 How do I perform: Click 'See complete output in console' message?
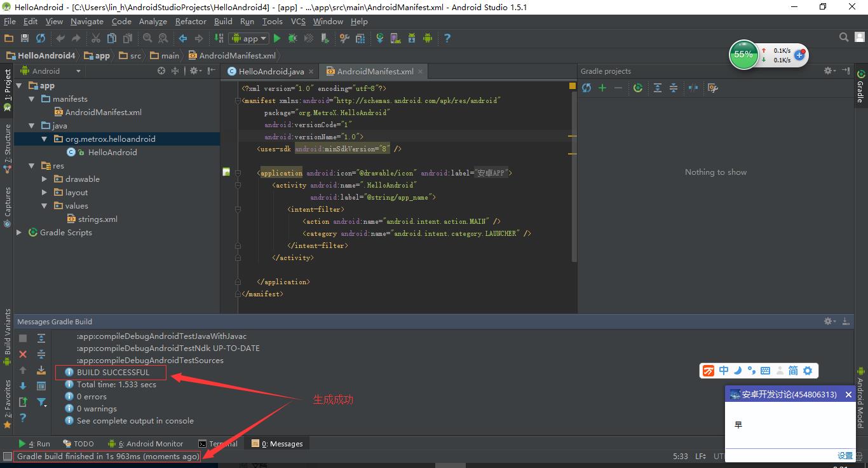pos(135,421)
